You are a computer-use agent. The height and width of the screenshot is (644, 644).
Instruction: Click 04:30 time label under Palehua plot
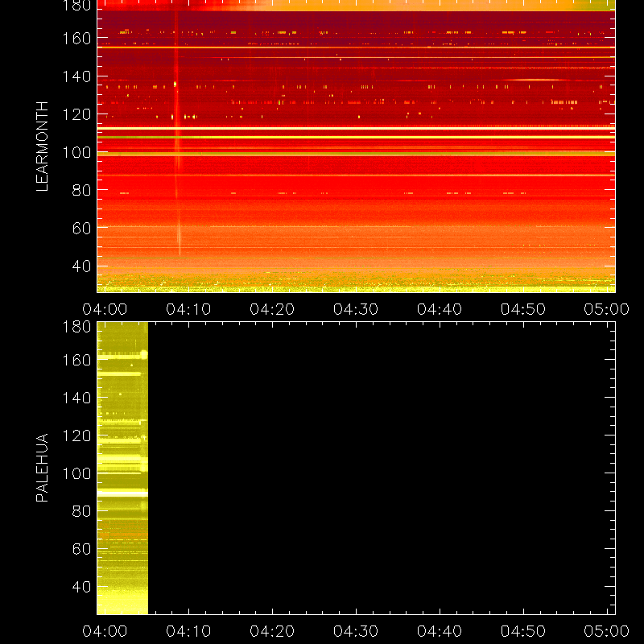coord(356,631)
